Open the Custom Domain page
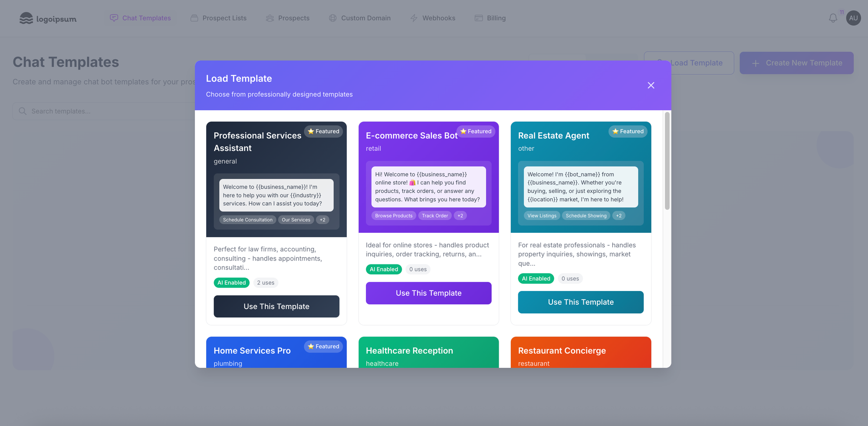The height and width of the screenshot is (426, 868). pyautogui.click(x=360, y=18)
